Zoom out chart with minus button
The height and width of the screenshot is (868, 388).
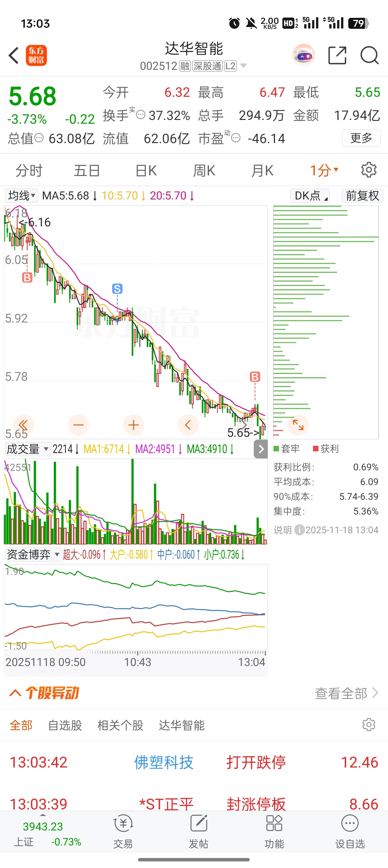point(79,425)
